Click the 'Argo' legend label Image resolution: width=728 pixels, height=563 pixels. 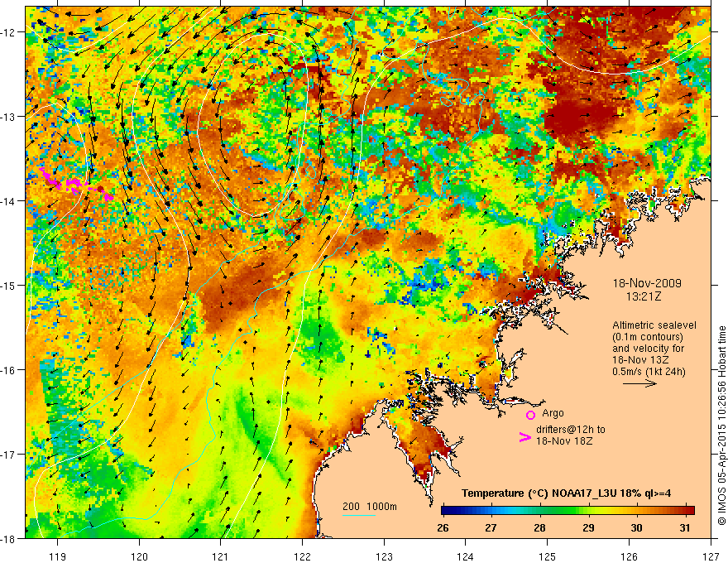(x=553, y=413)
